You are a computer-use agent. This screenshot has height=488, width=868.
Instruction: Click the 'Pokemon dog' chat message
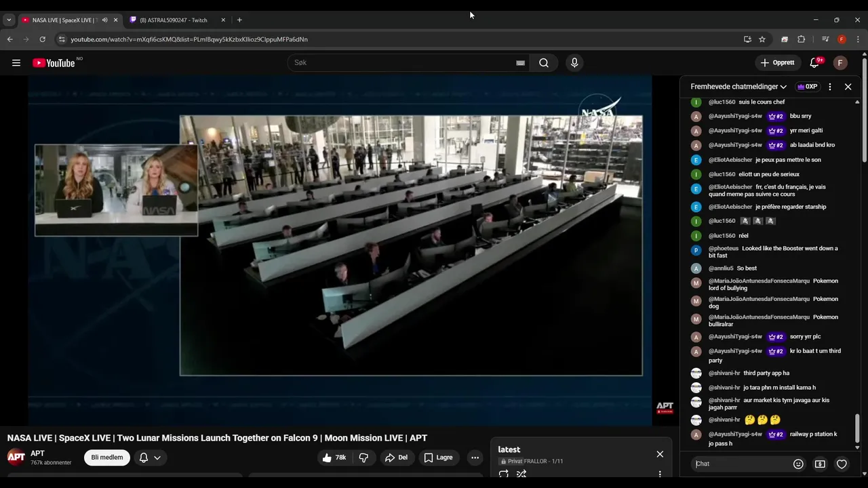[774, 303]
